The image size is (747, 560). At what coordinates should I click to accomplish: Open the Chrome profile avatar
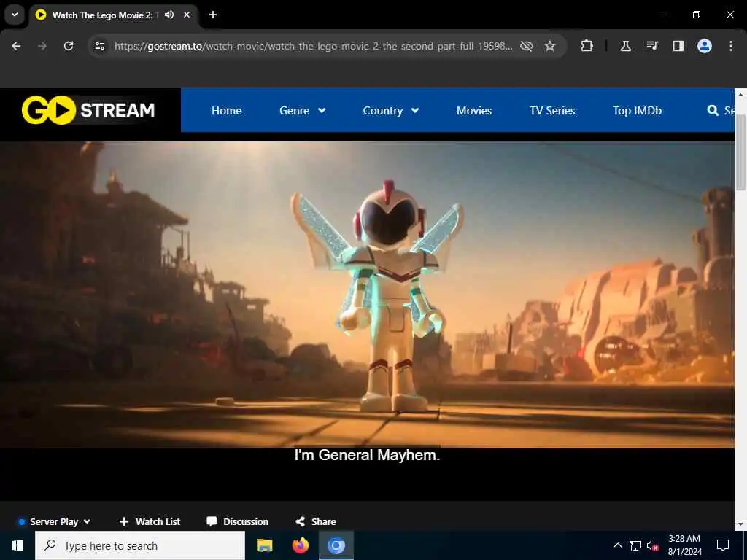pyautogui.click(x=705, y=46)
